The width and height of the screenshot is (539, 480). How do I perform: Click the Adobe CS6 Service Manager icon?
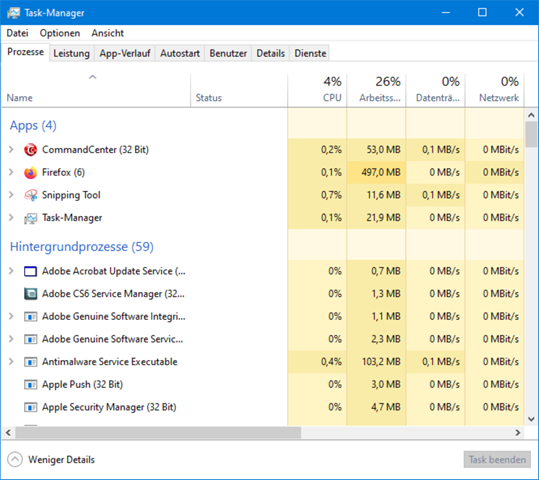tap(30, 294)
